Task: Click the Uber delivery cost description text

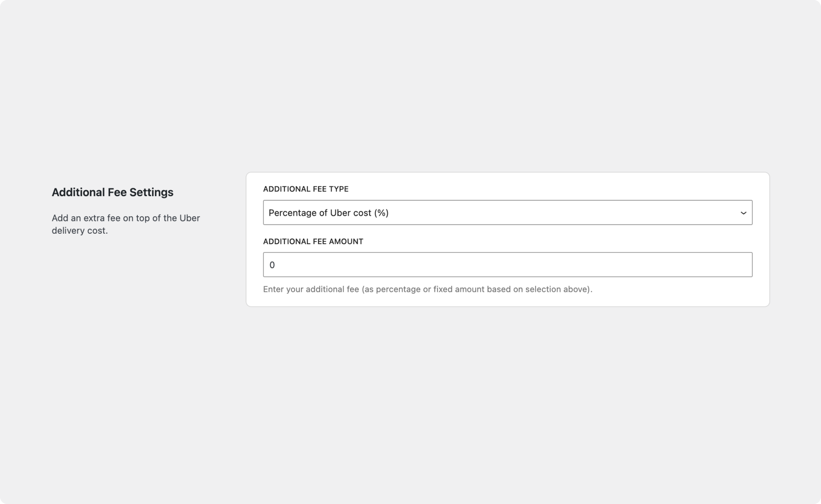Action: point(126,224)
